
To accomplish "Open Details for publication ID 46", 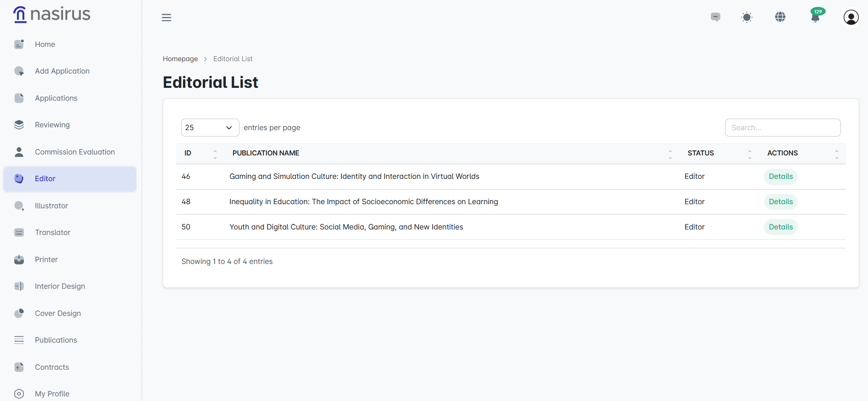I will pos(781,177).
